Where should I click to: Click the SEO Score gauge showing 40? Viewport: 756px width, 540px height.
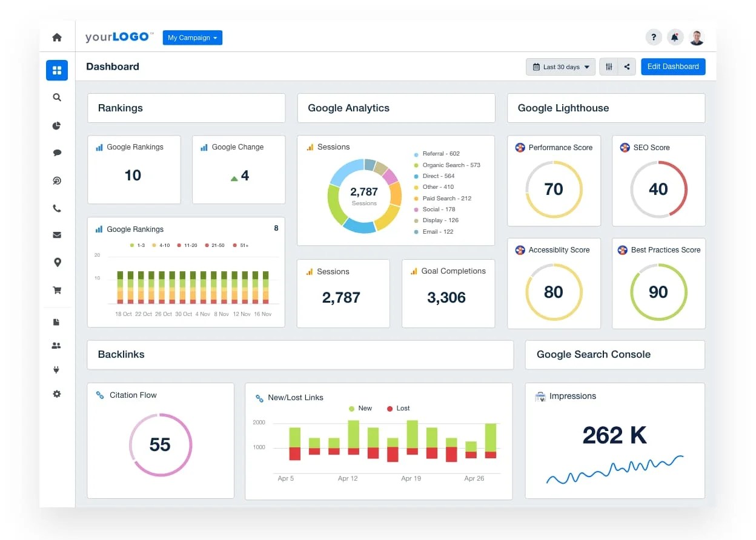(658, 189)
